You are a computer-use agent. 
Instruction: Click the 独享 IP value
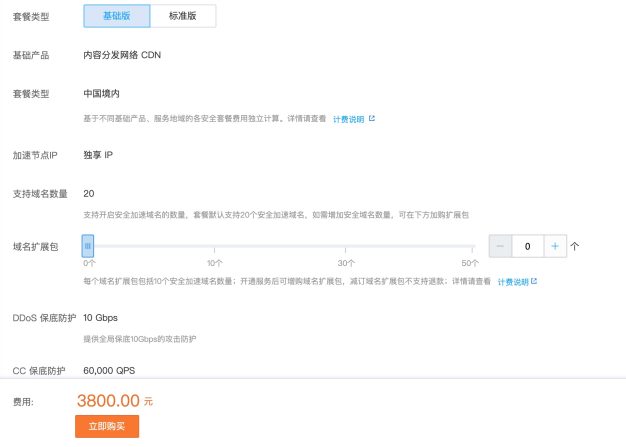[x=98, y=155]
